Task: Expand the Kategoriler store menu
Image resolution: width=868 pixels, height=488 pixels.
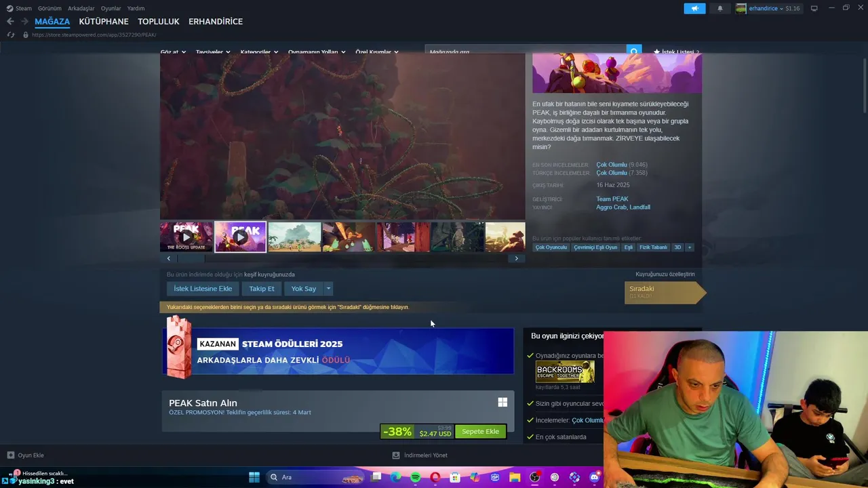Action: pos(259,52)
